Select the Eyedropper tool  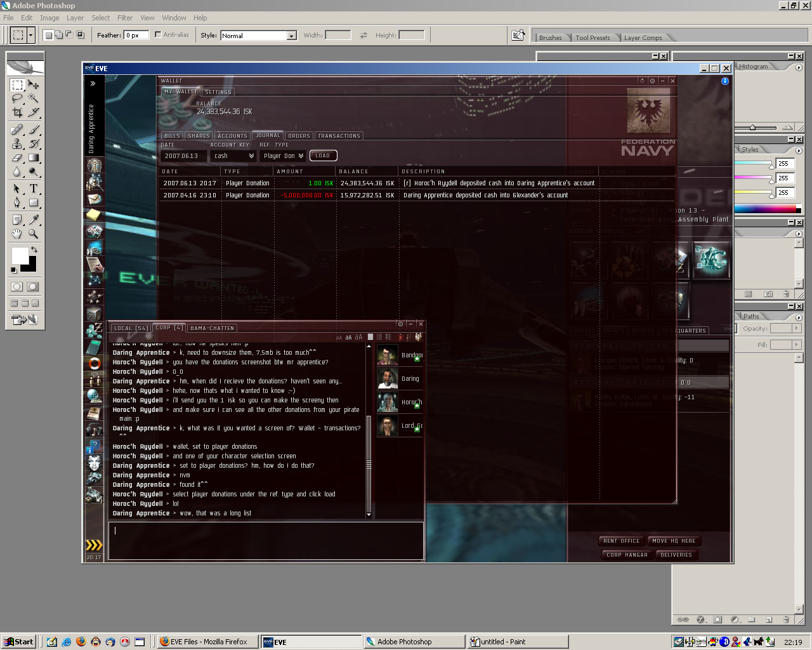click(x=34, y=220)
